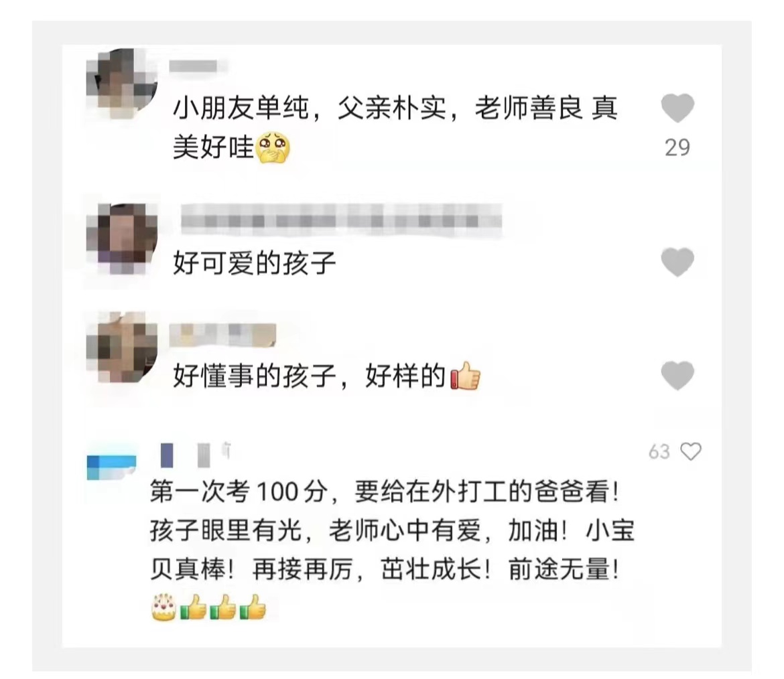
Task: Select the comment 好懂事的孩子，好样的
Action: [x=326, y=376]
